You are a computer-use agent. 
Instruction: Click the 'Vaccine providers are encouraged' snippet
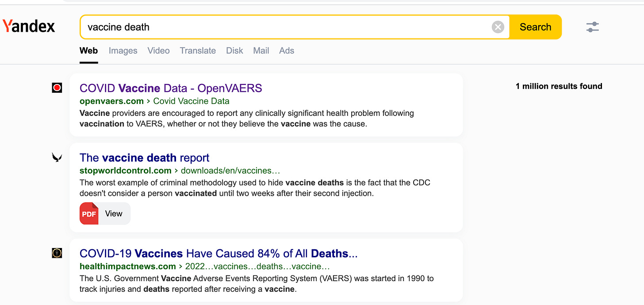[x=247, y=118]
